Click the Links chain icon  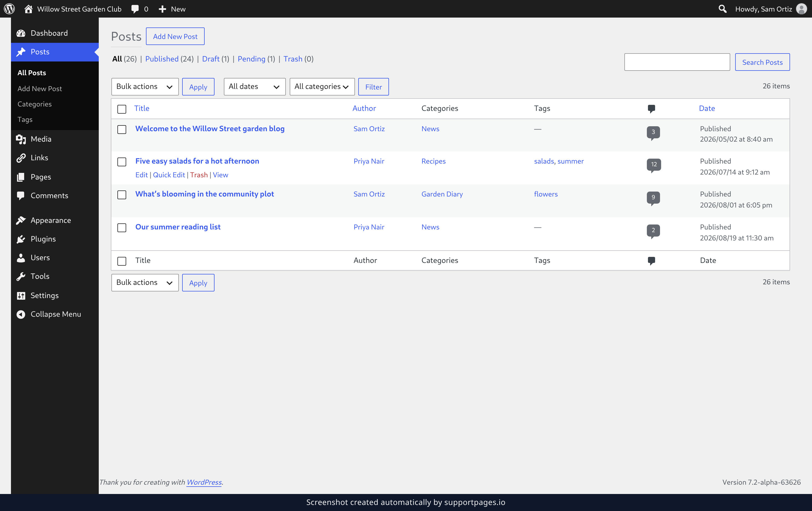(x=21, y=158)
